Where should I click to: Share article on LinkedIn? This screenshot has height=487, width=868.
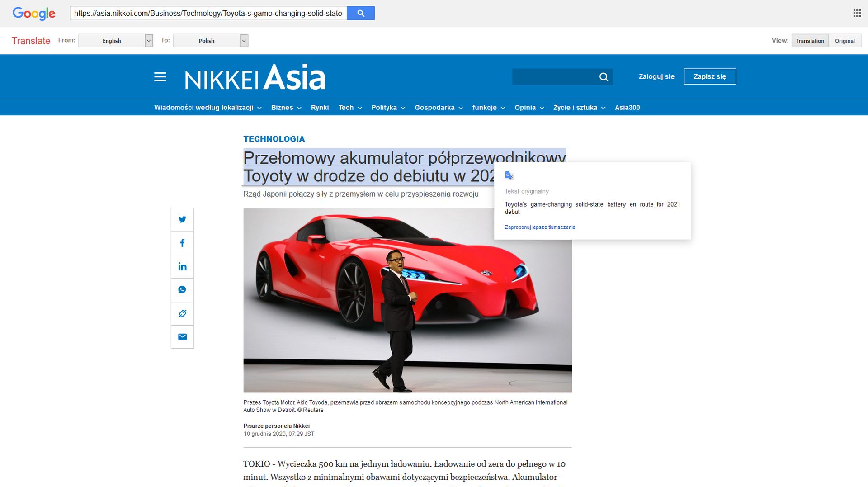(x=182, y=266)
